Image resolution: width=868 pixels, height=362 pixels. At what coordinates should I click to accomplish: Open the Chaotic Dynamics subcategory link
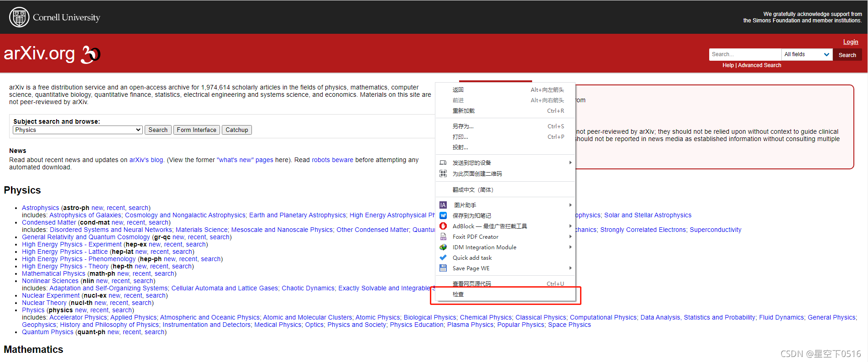(x=308, y=288)
